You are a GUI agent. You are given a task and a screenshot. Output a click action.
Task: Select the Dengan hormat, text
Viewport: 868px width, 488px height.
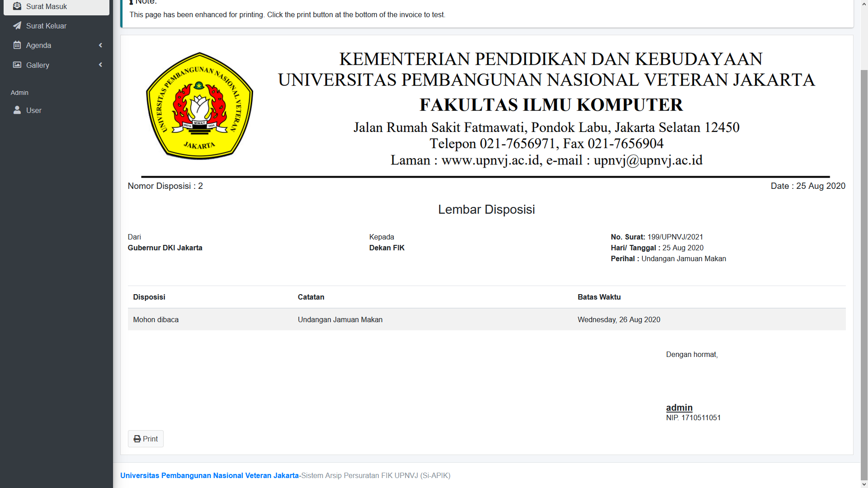coord(692,355)
